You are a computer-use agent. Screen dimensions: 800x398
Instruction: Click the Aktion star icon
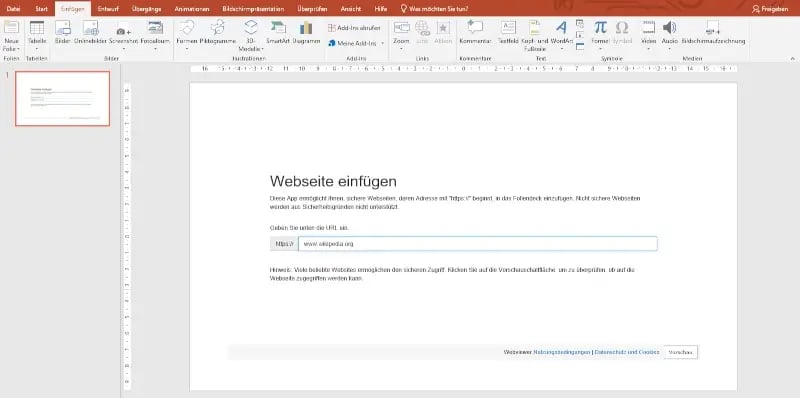point(443,28)
